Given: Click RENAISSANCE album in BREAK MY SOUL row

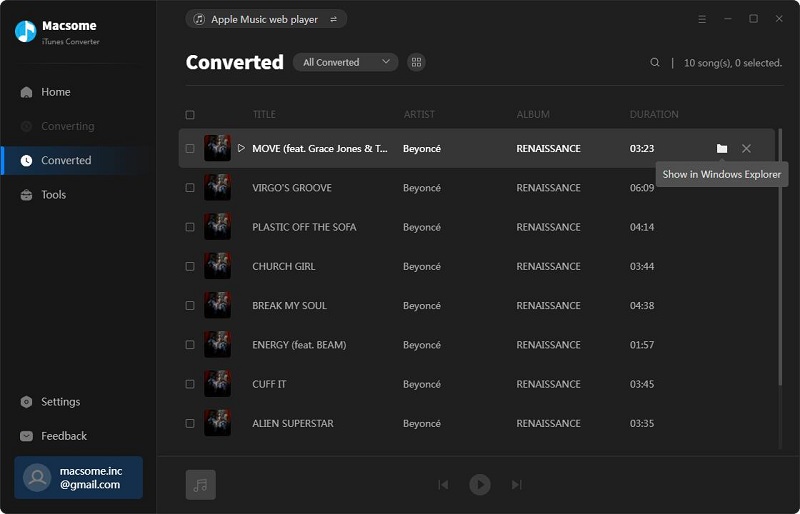Looking at the screenshot, I should pos(548,306).
